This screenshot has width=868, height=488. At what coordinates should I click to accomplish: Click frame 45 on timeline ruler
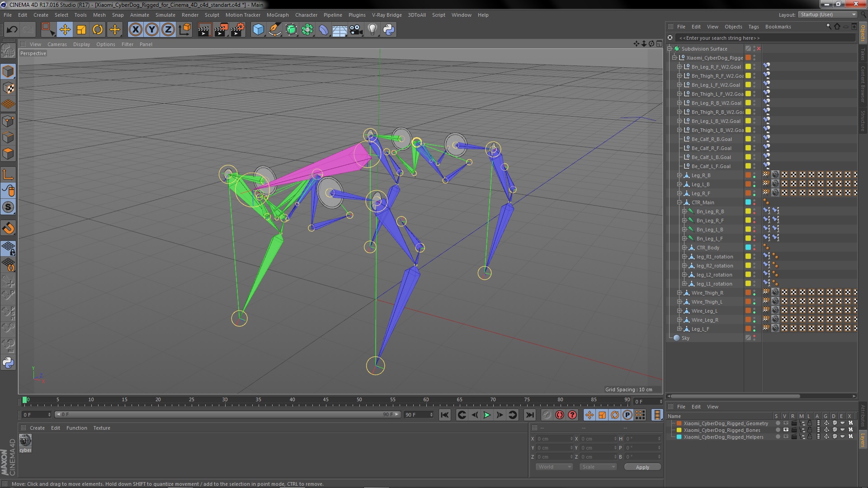(x=326, y=400)
